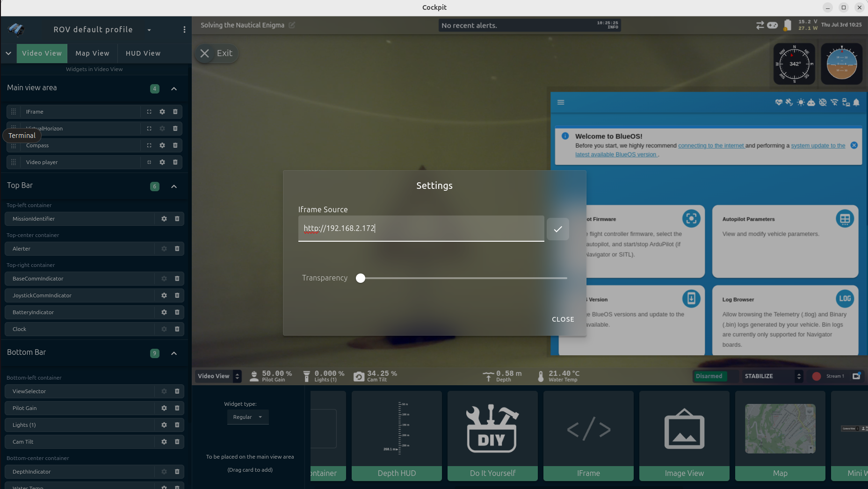Open settings gear for Compass widget
Viewport: 868px width, 489px height.
(x=162, y=145)
